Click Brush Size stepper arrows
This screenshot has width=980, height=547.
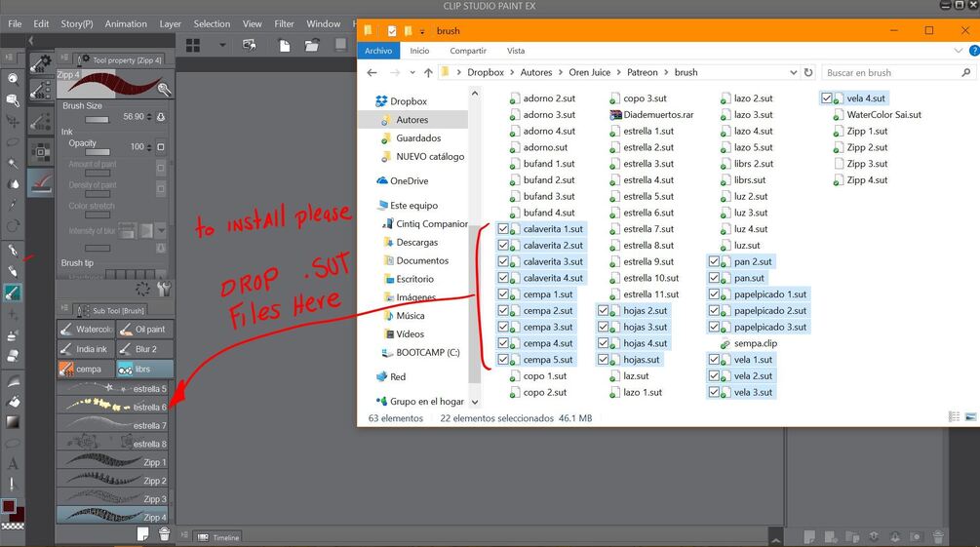click(149, 117)
